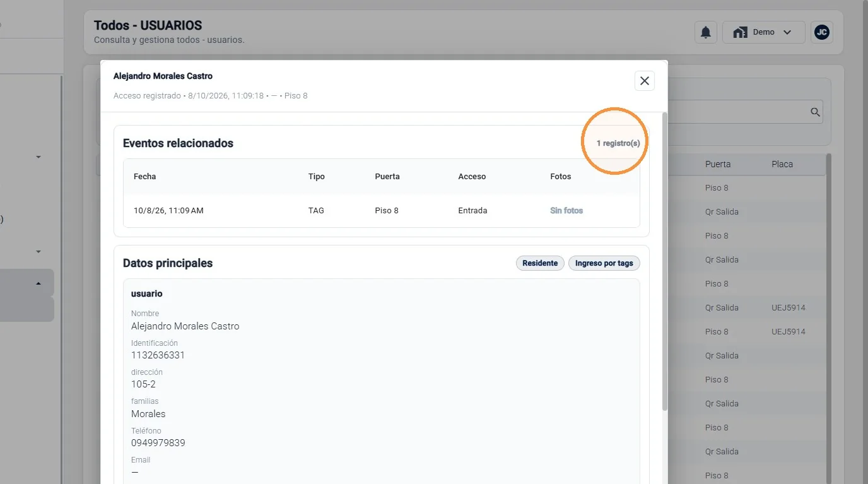Viewport: 868px width, 484px height.
Task: Open the Sin fotos link
Action: 566,211
